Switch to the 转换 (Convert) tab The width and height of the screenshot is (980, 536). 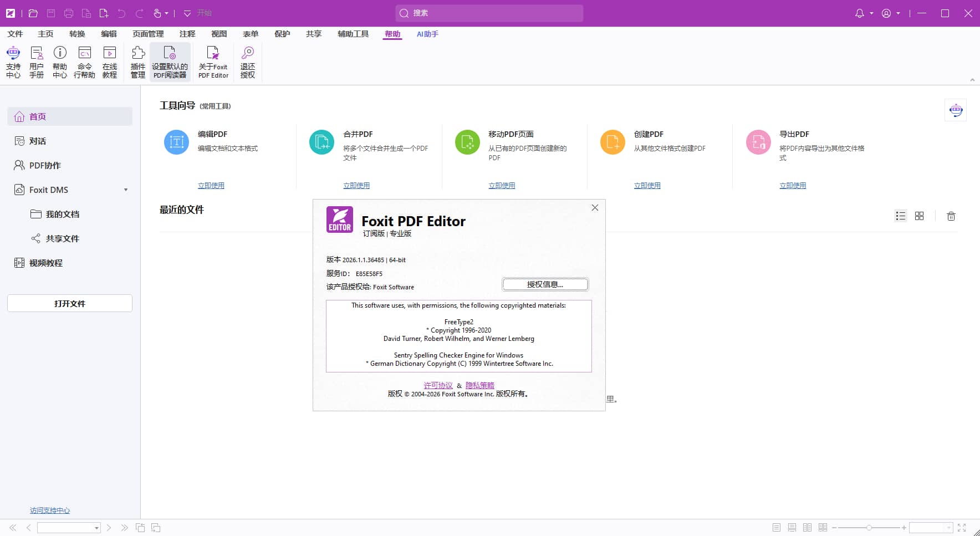[x=77, y=34]
